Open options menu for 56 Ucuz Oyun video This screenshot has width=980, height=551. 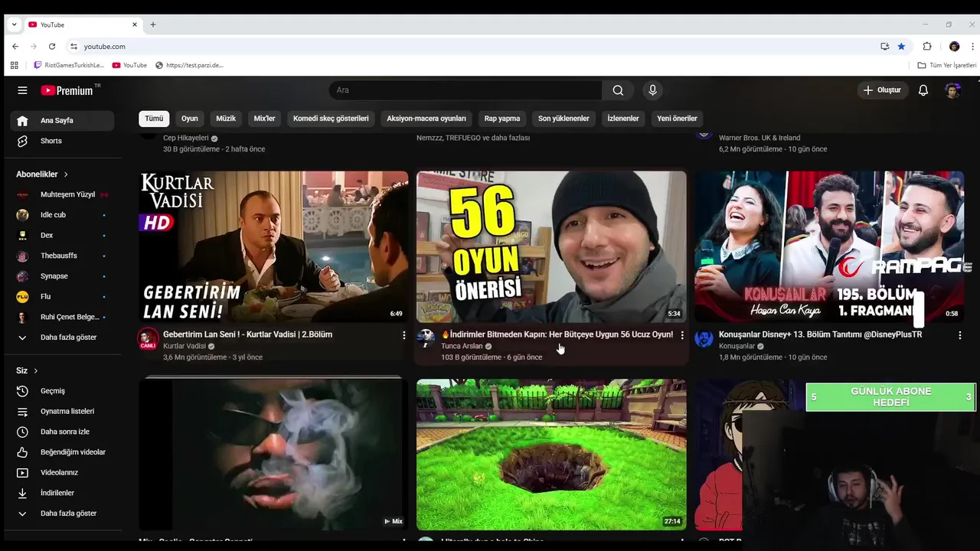(x=682, y=335)
